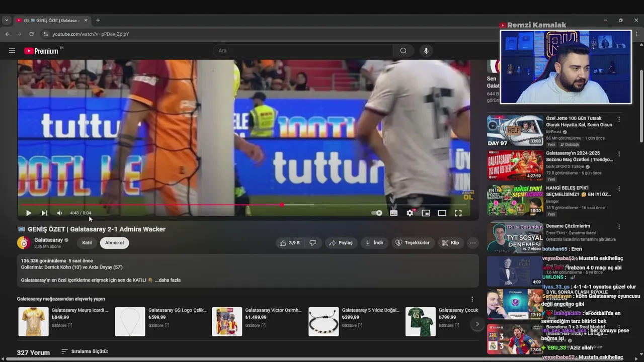644x362 pixels.
Task: Open options for MrBeast video
Action: 619,119
